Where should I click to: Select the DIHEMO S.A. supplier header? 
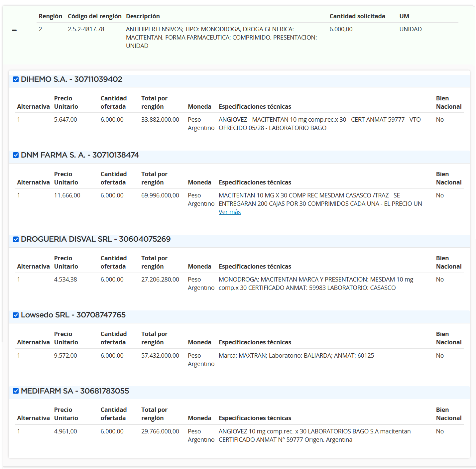71,79
